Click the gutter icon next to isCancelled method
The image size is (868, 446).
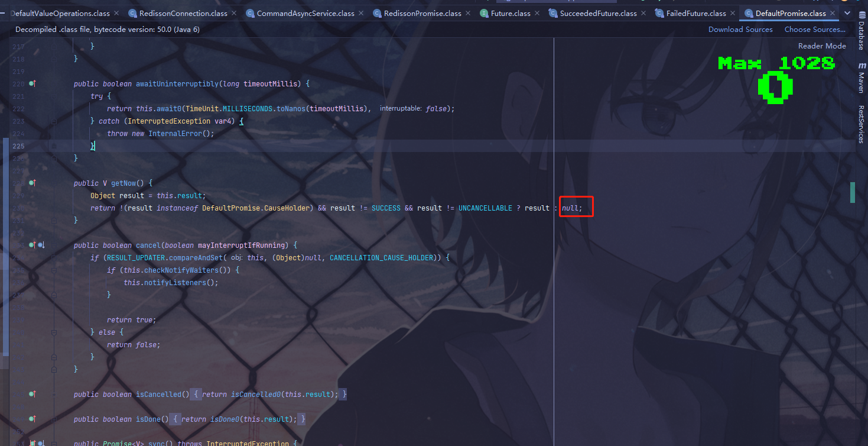32,393
